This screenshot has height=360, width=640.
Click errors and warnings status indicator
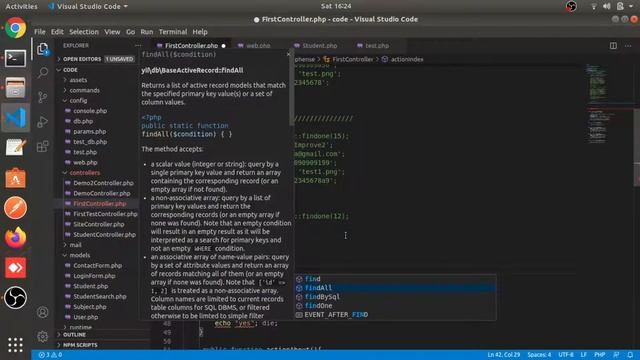[50, 355]
